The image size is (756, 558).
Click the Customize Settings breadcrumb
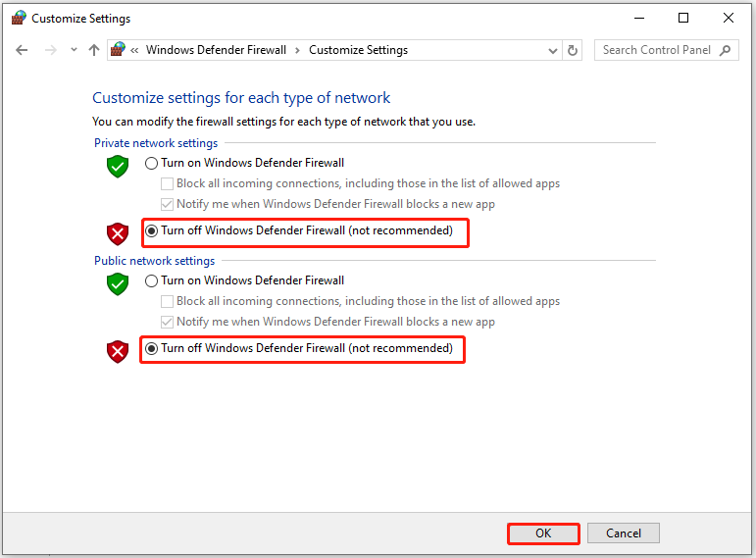[358, 50]
